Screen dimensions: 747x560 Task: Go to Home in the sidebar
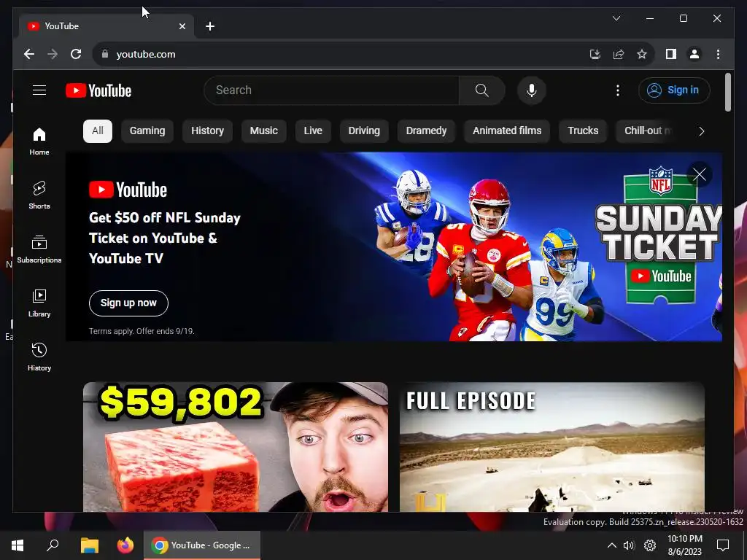(x=39, y=141)
